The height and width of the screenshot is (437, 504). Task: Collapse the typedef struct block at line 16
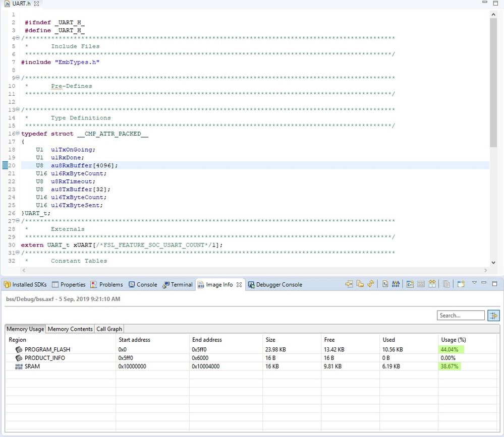pos(18,134)
